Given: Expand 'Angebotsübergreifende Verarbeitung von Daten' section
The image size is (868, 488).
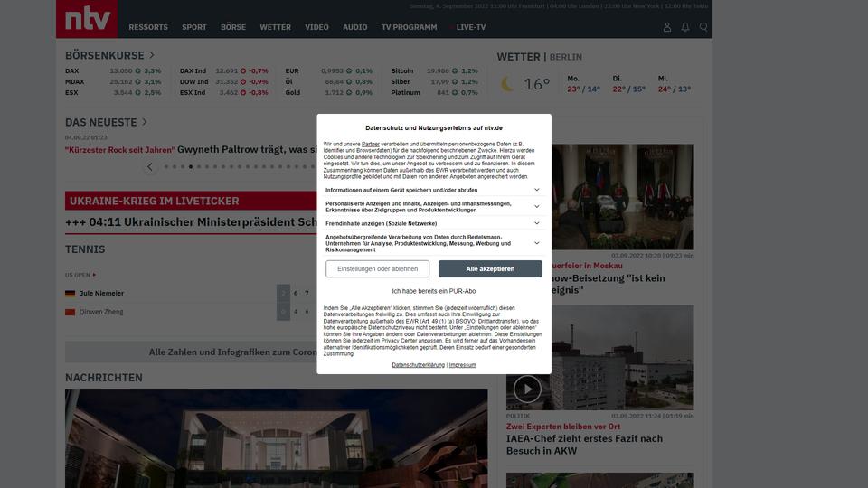Looking at the screenshot, I should [x=433, y=243].
